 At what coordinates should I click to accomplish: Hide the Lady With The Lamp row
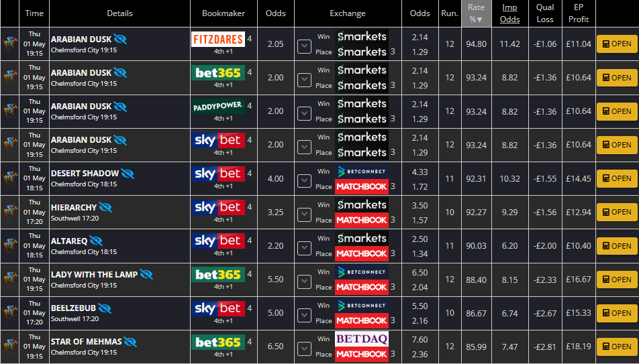146,274
